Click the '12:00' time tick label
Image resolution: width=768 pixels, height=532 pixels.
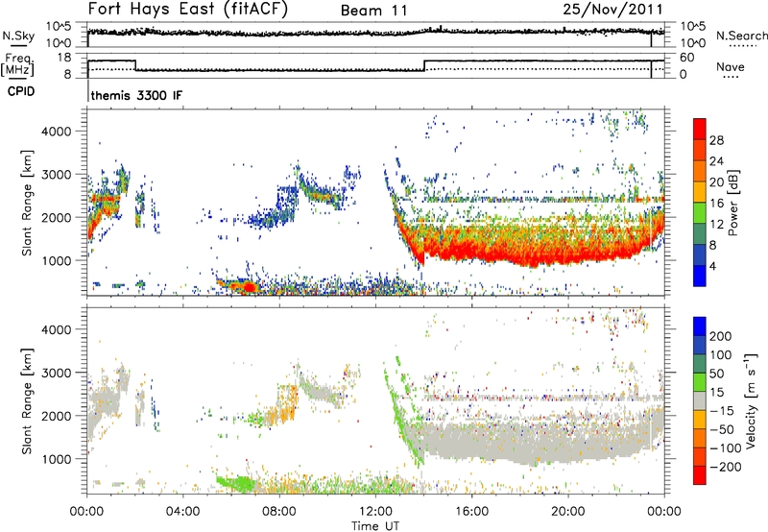[x=375, y=511]
